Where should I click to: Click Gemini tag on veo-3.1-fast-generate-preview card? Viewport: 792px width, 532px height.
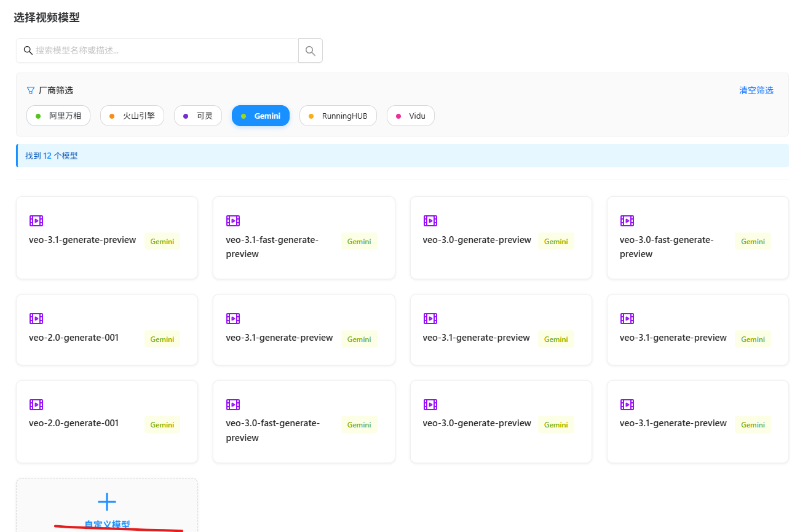coord(359,242)
